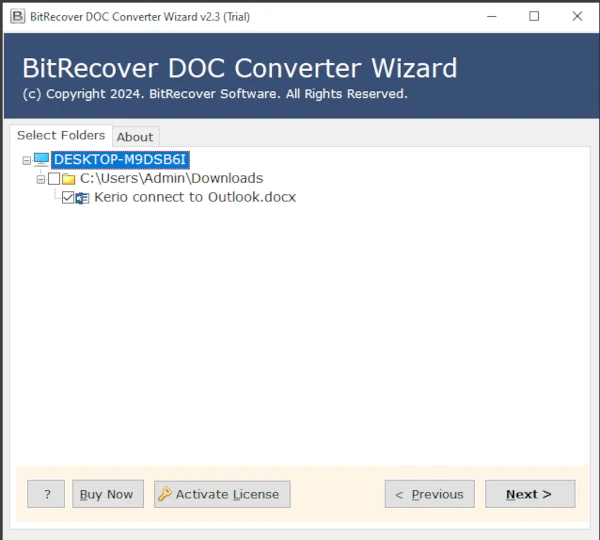This screenshot has width=600, height=540.
Task: Open help with the ? button
Action: (x=46, y=494)
